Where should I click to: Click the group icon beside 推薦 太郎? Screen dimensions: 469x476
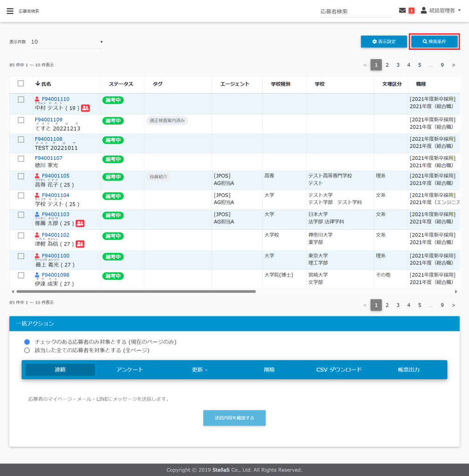80,224
